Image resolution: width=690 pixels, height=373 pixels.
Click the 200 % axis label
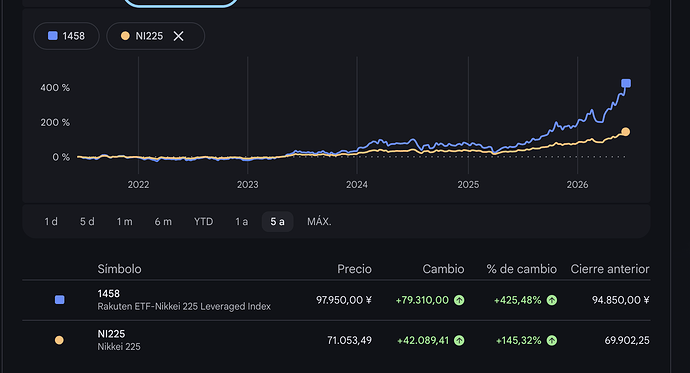[55, 122]
